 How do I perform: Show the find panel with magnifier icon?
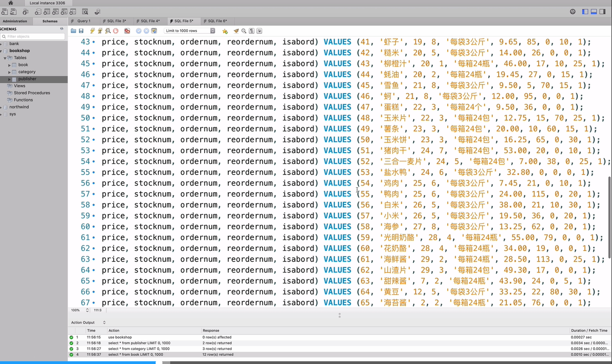point(244,31)
